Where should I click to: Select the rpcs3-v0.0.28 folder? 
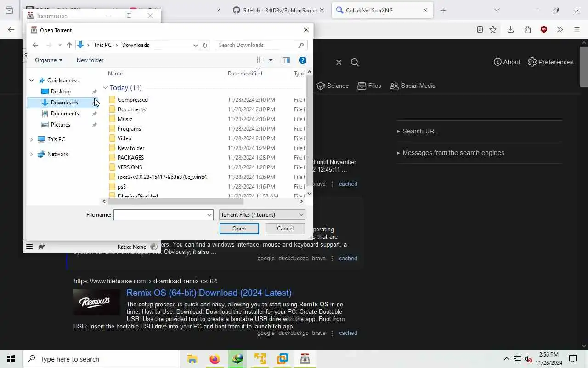tap(162, 177)
